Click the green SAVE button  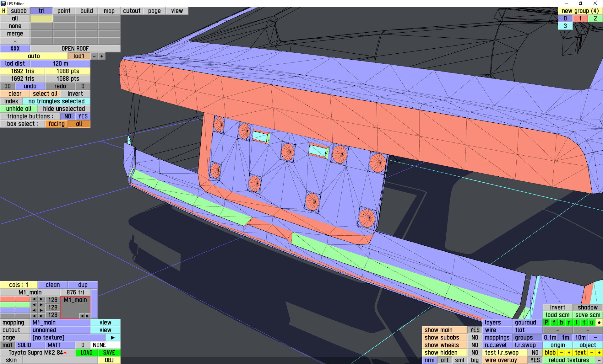(109, 353)
